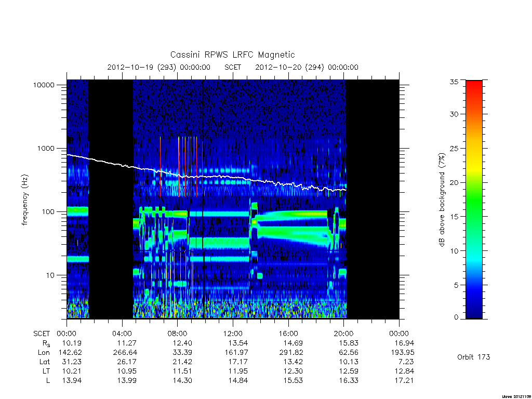This screenshot has width=532, height=399.
Task: Click the dB color scale bar
Action: click(x=474, y=199)
